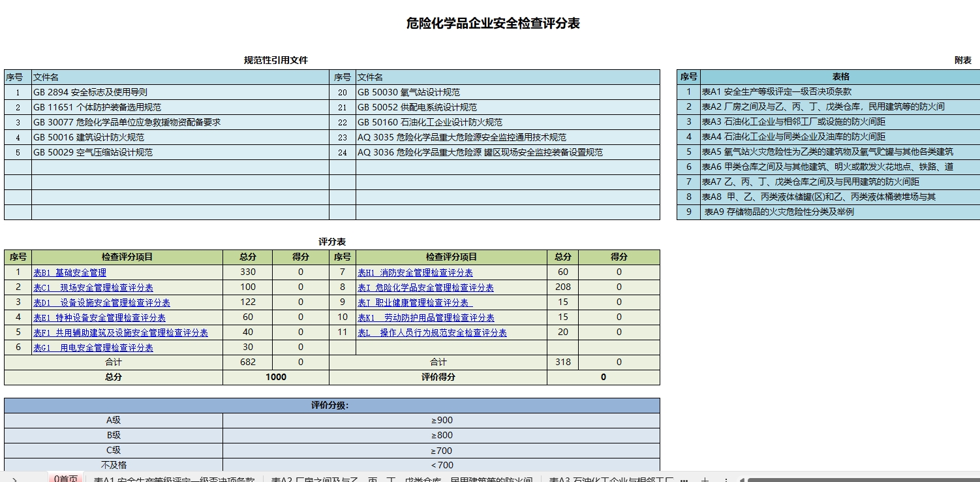Image resolution: width=980 pixels, height=482 pixels.
Task: Open the 表J 职业健康管理检查评分表 link
Action: pos(415,302)
